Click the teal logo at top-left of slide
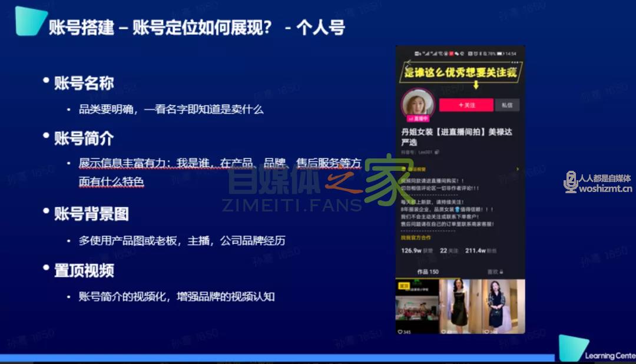Image resolution: width=636 pixels, height=364 pixels. click(x=31, y=21)
